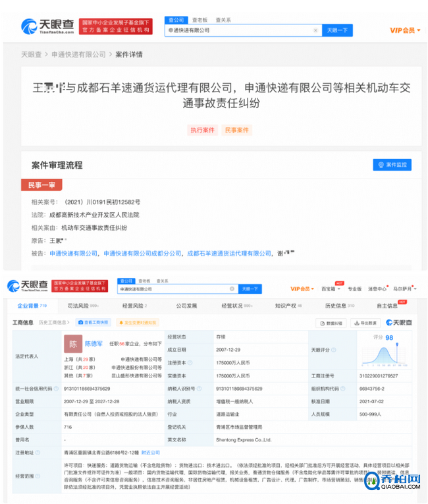Click the help icon next to 组织机构代码
This screenshot has width=428, height=504.
click(342, 389)
